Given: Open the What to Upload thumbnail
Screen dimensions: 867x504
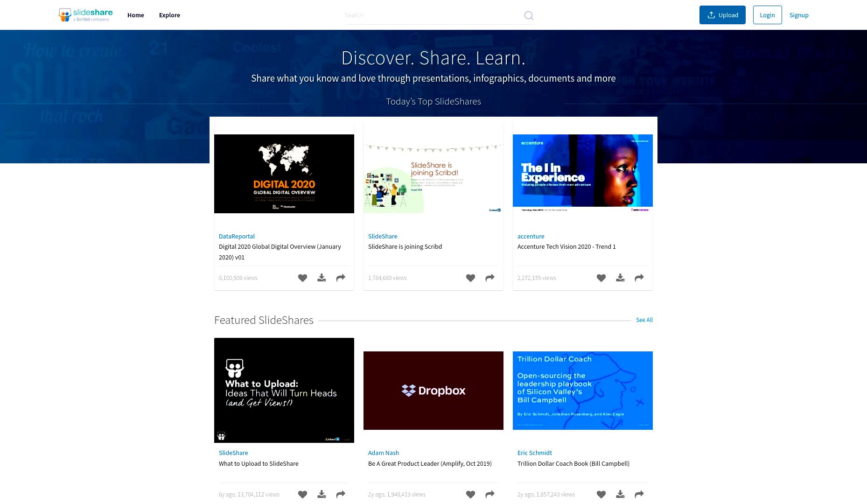Looking at the screenshot, I should (284, 390).
